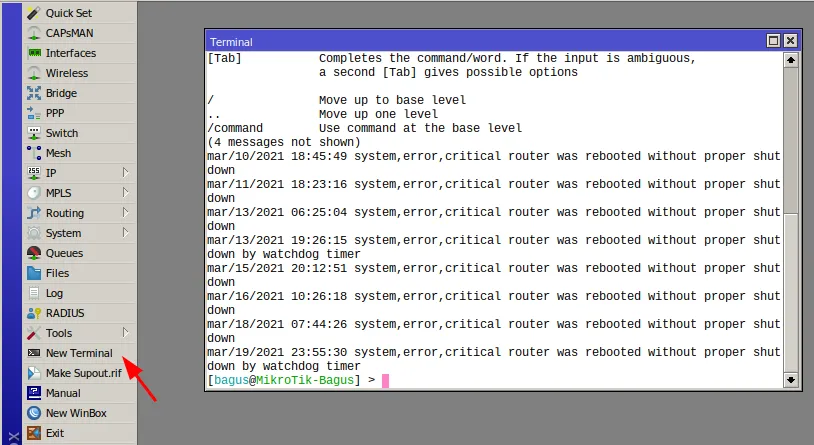
Task: Click the '(4 messages not shown)' text
Action: pyautogui.click(x=283, y=142)
